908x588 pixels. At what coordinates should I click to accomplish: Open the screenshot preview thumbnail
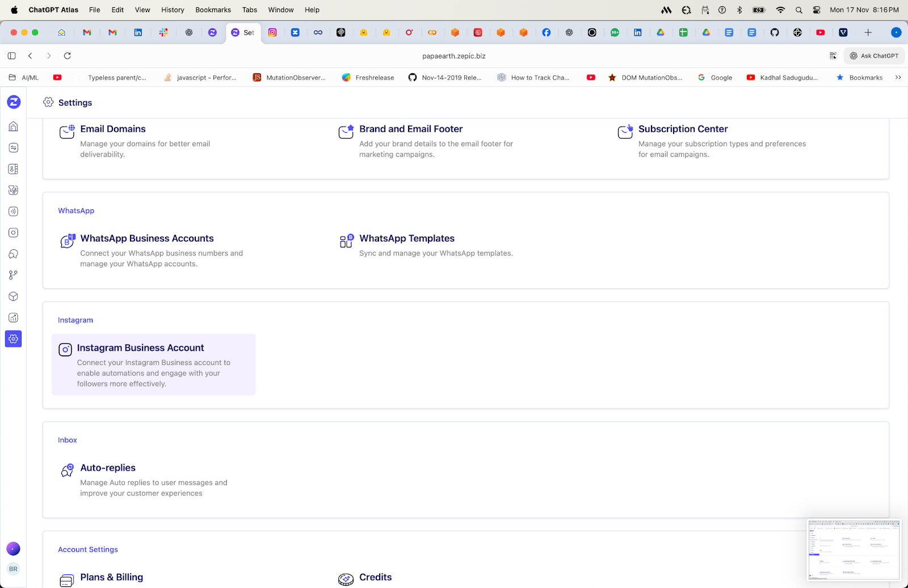point(853,549)
